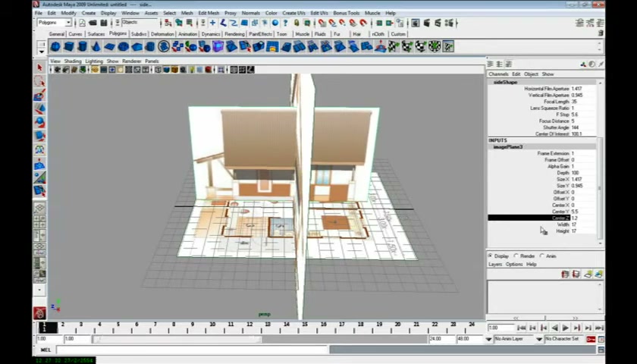Select the Move tool in toolbox
637x364 pixels.
click(x=39, y=108)
